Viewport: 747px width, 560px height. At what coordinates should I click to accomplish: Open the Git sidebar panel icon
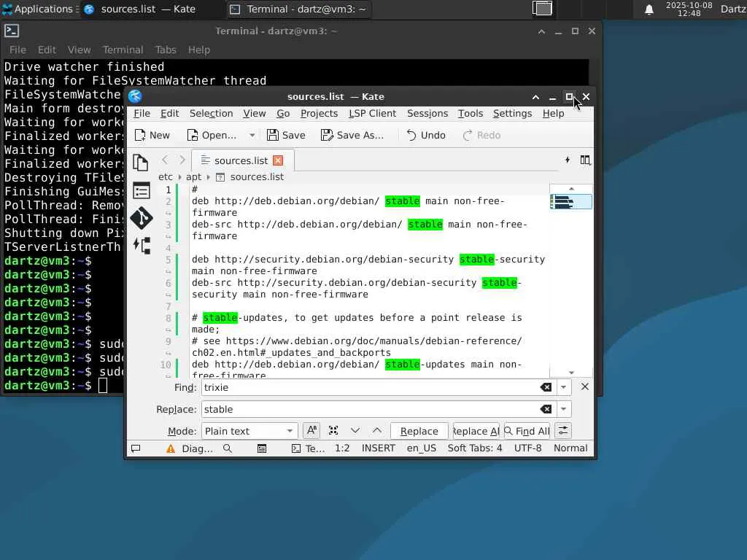(x=141, y=219)
